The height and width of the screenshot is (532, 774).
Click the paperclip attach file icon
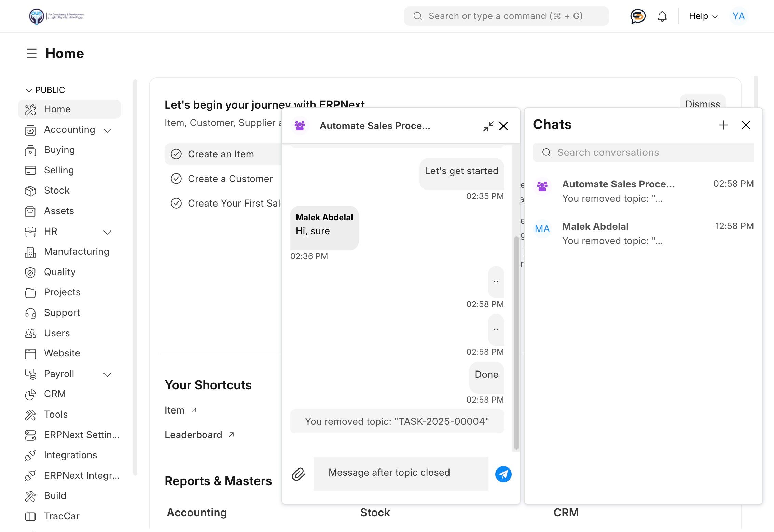(x=298, y=474)
